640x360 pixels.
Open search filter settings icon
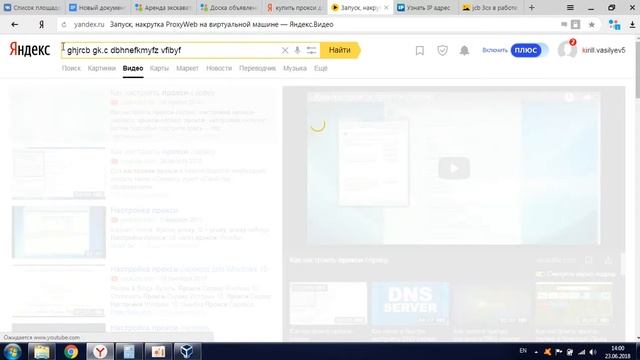(311, 50)
